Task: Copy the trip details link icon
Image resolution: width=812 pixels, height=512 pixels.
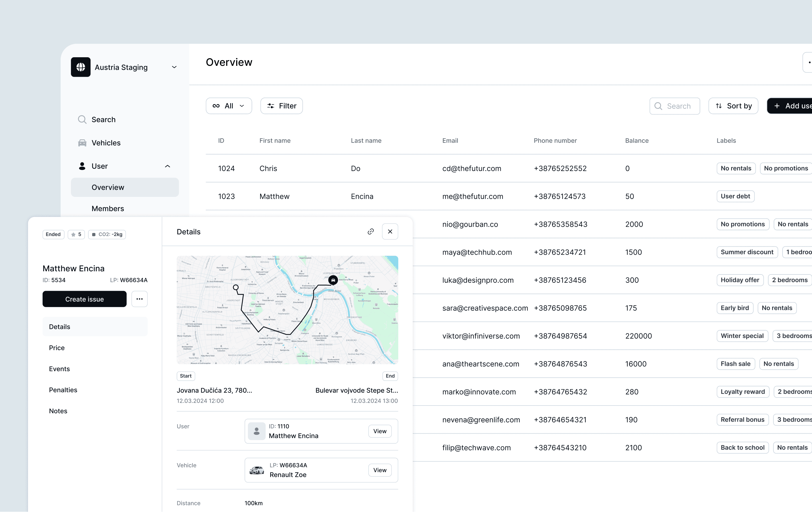Action: click(371, 232)
